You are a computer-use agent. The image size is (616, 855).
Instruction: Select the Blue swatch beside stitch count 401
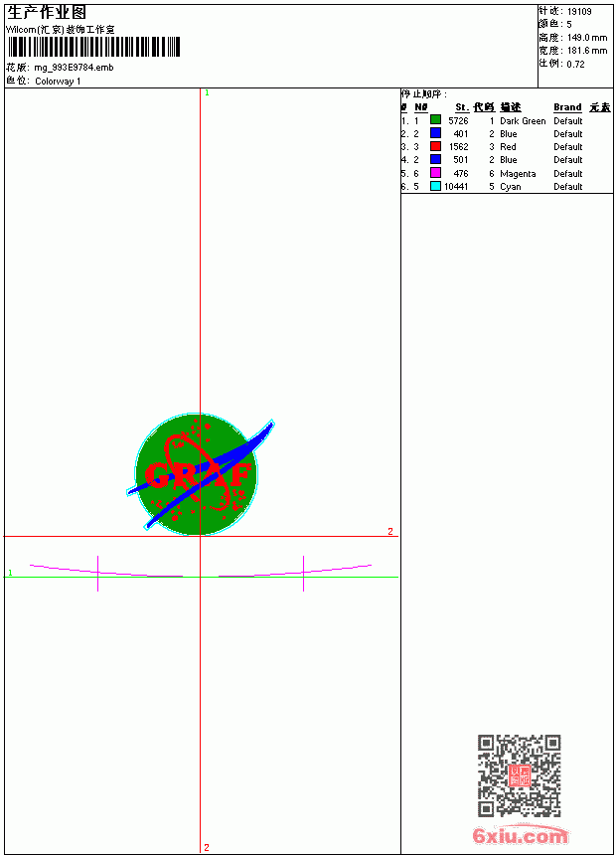tap(435, 132)
